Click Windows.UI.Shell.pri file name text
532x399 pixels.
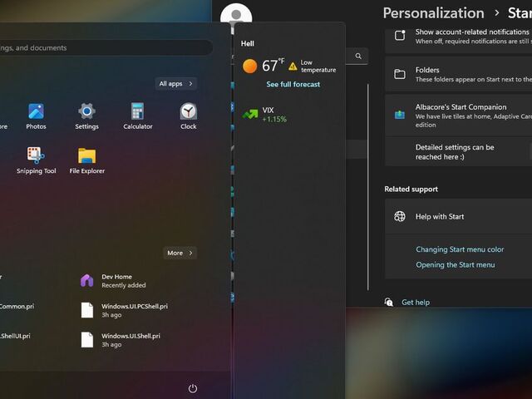(131, 336)
